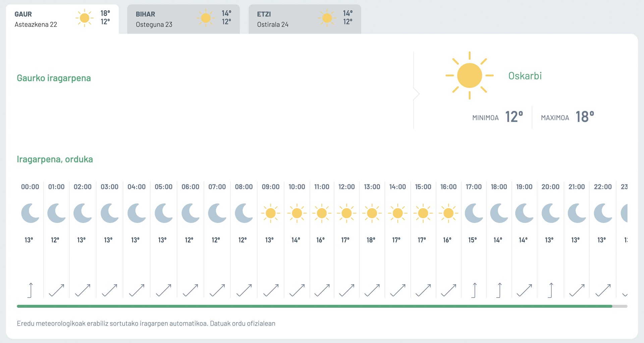Click the Oskarbi condition label
Screen dimensions: 644x343
(x=525, y=76)
